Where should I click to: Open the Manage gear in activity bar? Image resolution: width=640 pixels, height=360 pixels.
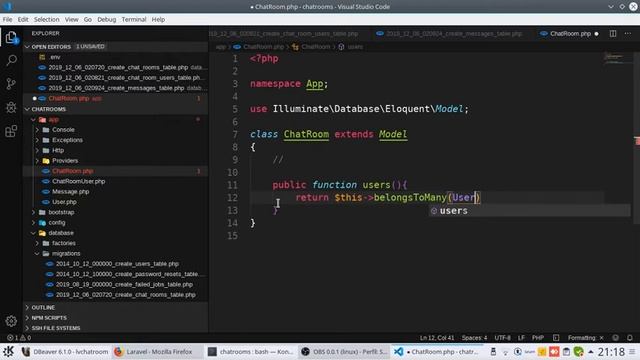click(11, 321)
